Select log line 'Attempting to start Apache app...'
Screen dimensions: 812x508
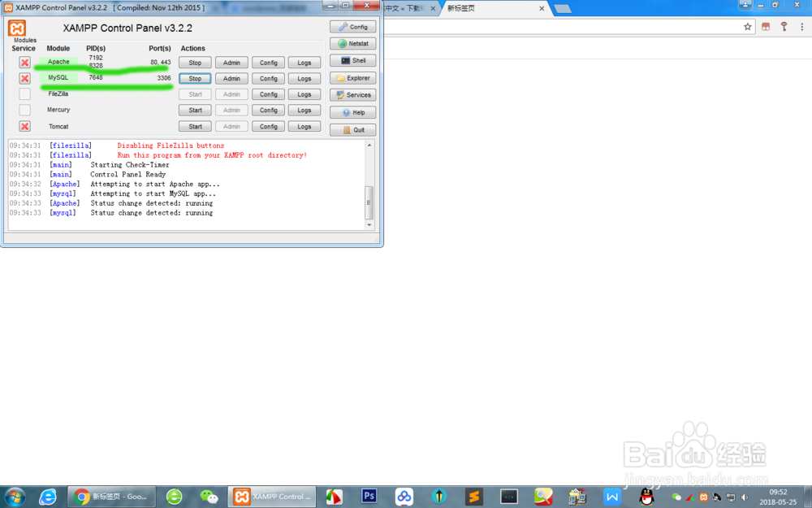(155, 184)
